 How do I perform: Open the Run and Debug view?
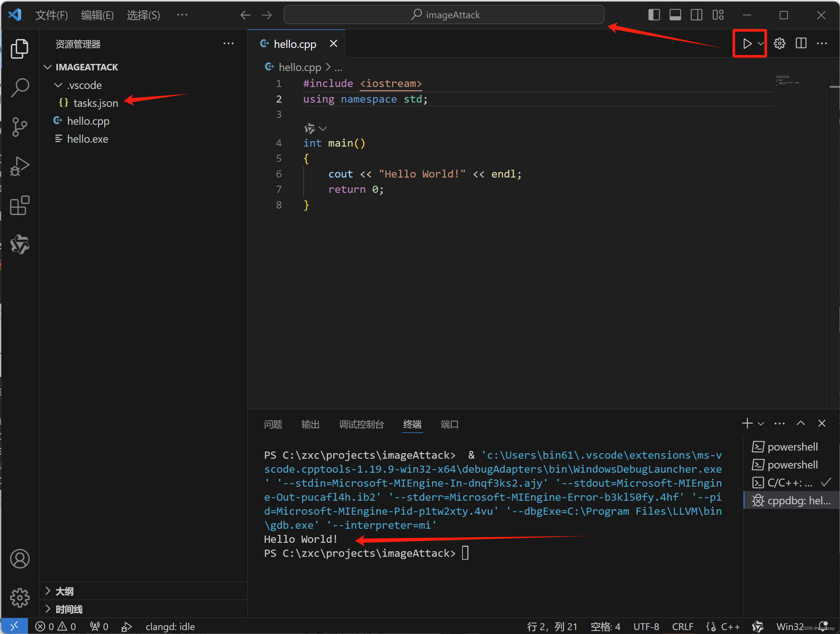19,166
